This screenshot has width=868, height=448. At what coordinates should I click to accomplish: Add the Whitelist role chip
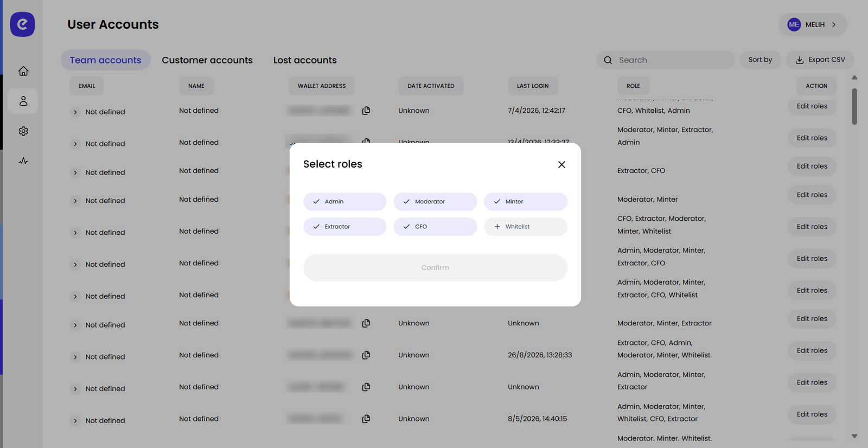click(x=526, y=227)
